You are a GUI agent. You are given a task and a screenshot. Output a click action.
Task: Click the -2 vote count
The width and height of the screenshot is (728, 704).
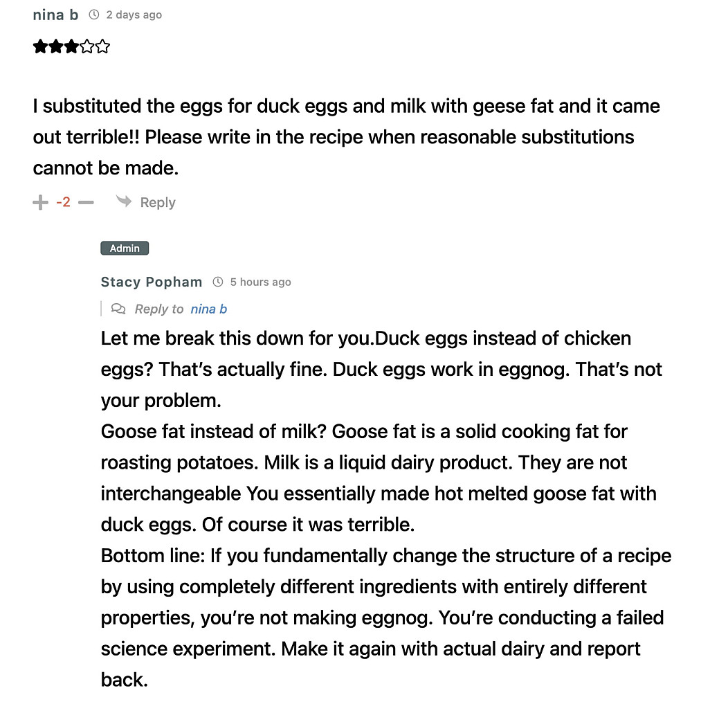tap(63, 202)
